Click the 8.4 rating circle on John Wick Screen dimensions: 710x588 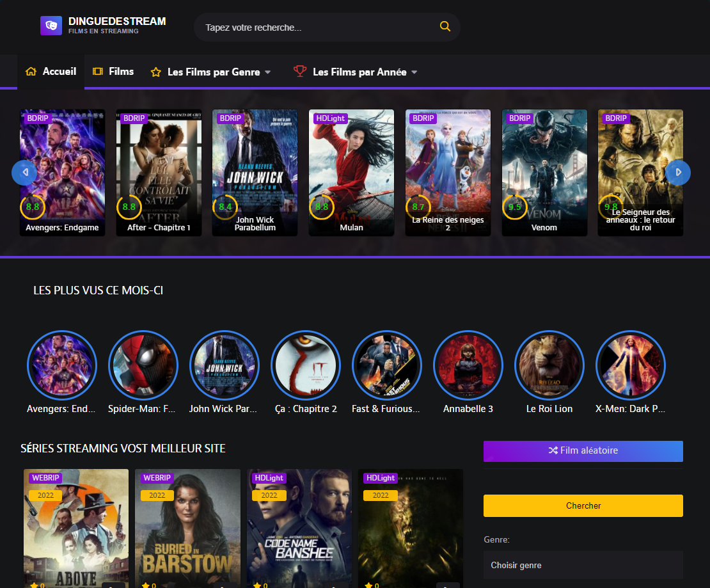tap(225, 207)
